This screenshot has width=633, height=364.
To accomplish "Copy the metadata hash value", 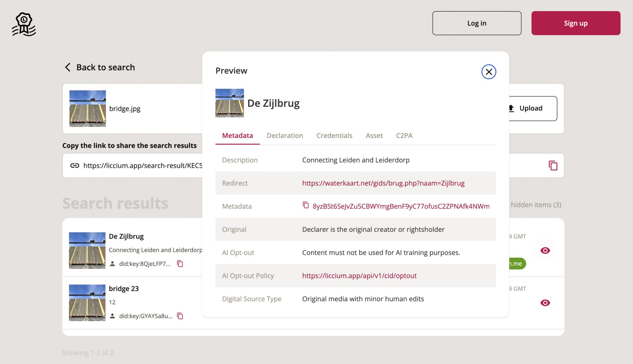I will tap(306, 205).
